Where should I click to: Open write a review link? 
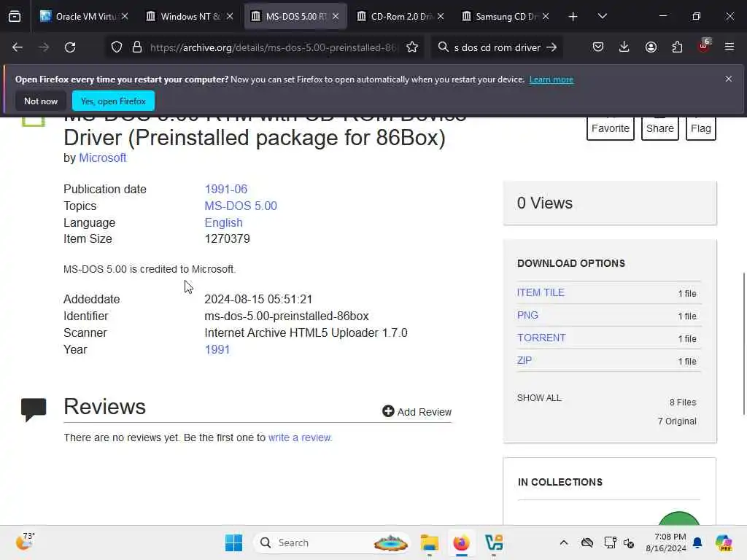pos(300,437)
